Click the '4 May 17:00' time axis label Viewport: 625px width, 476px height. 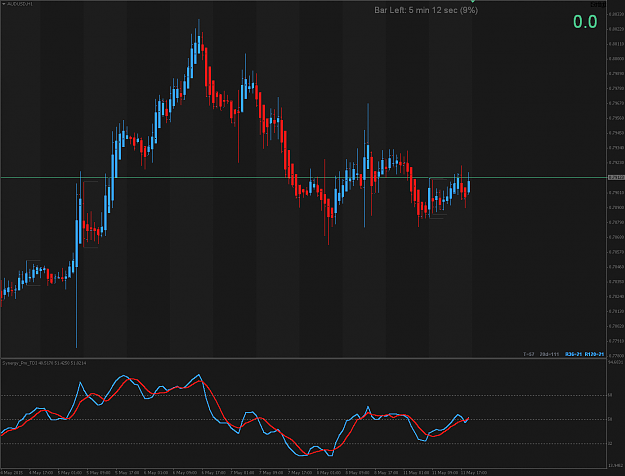click(x=41, y=473)
